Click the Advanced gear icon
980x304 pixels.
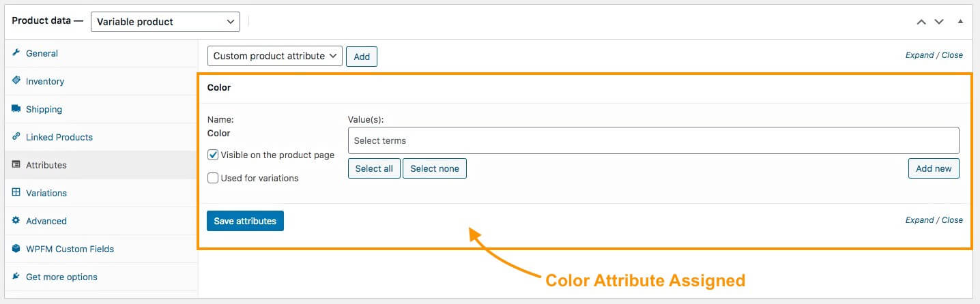click(x=16, y=221)
